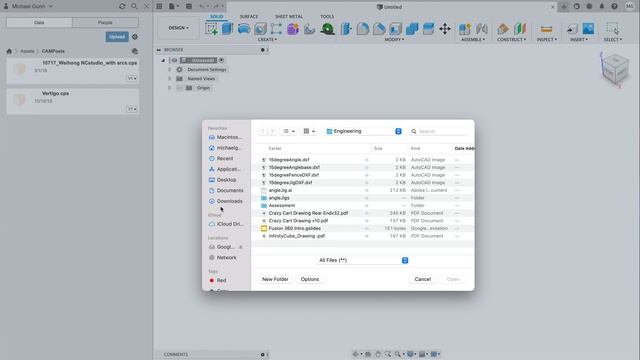Switch to SOLID tab

pos(216,16)
